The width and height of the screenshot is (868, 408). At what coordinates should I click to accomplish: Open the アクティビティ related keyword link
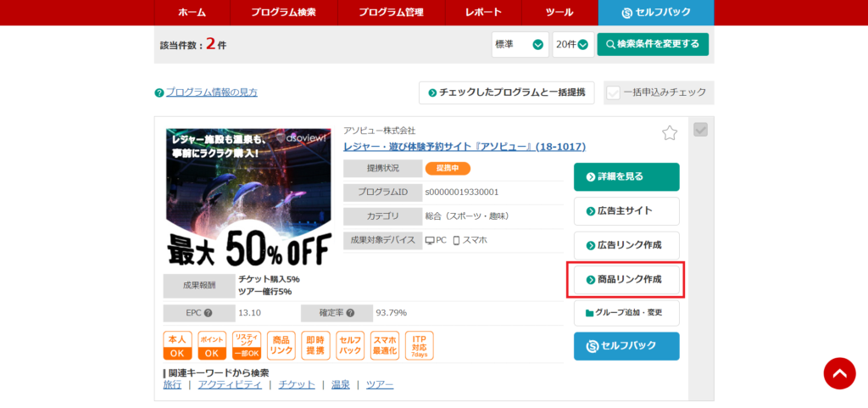[230, 385]
